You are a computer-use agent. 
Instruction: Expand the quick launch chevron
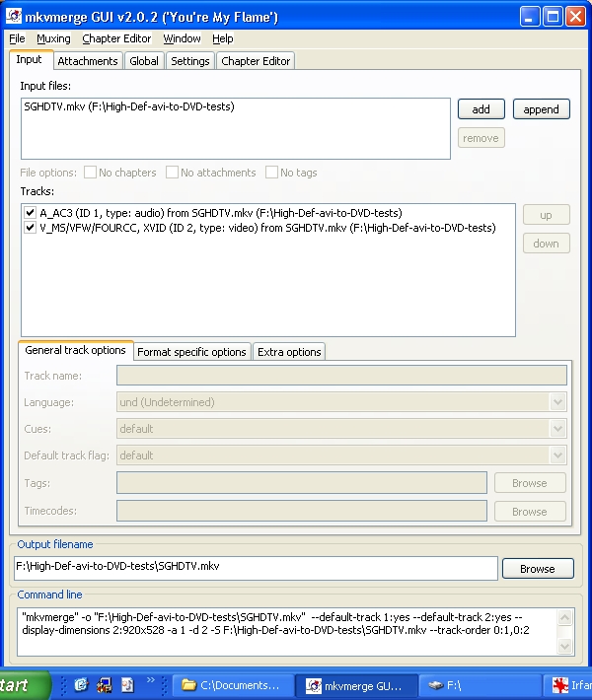tap(151, 680)
